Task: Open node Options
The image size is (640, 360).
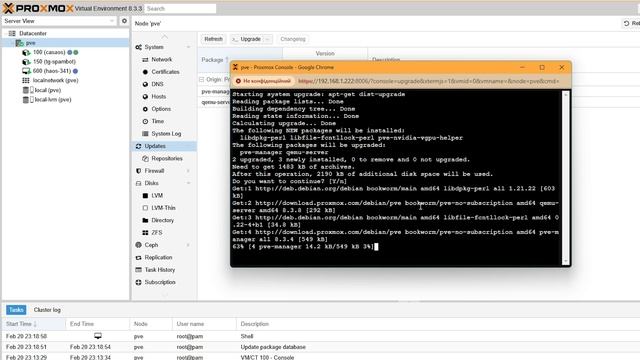Action: (161, 109)
